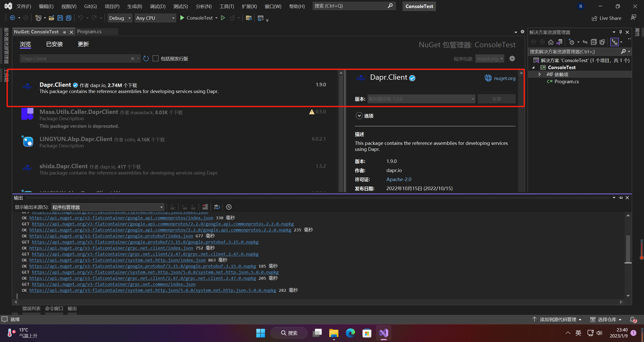Viewport: 644px width, 342px height.
Task: Click Solution Explorer sync with active document
Action: [585, 42]
